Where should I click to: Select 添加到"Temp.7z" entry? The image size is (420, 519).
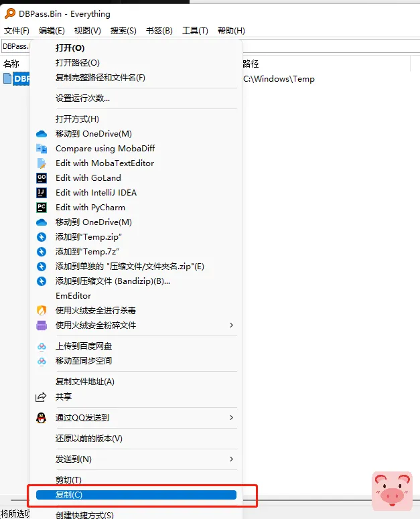[x=87, y=252]
